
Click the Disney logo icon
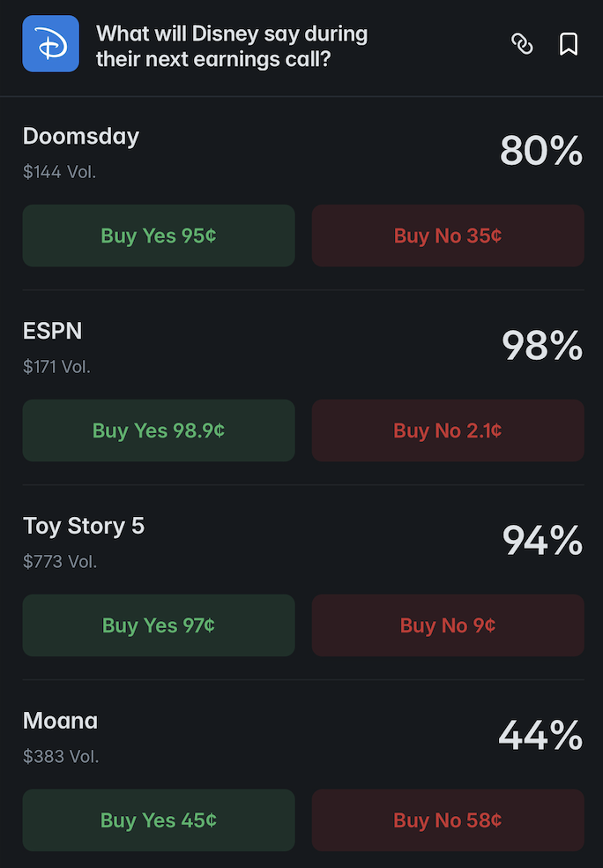click(51, 44)
